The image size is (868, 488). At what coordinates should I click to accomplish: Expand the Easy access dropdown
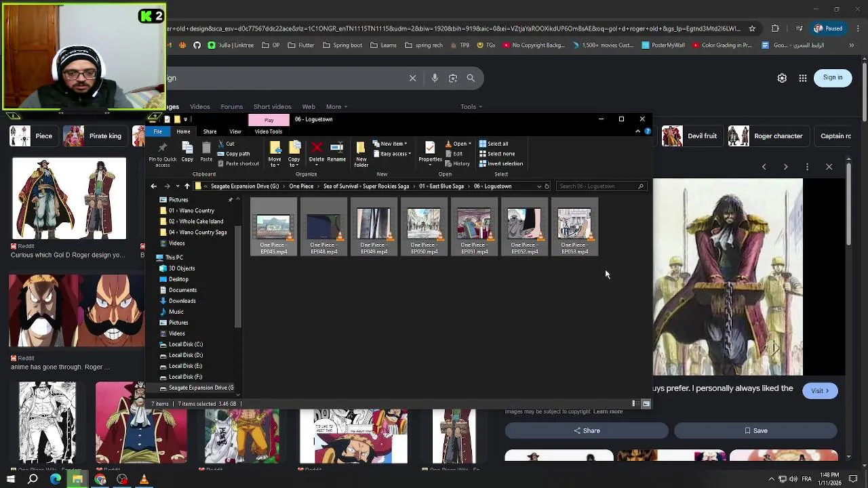tap(393, 154)
